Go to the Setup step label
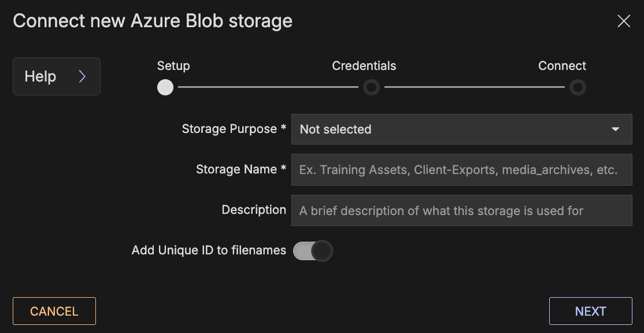This screenshot has height=333, width=644. click(173, 66)
